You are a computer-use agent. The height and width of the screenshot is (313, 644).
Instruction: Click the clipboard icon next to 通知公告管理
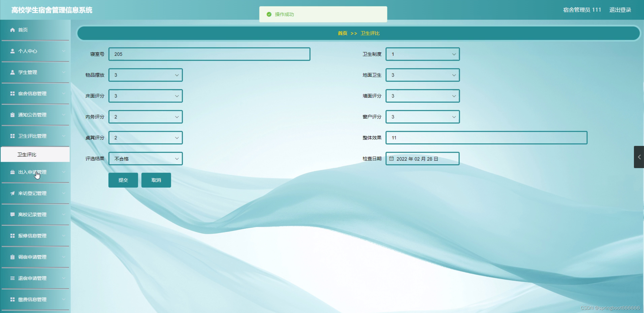(x=12, y=115)
